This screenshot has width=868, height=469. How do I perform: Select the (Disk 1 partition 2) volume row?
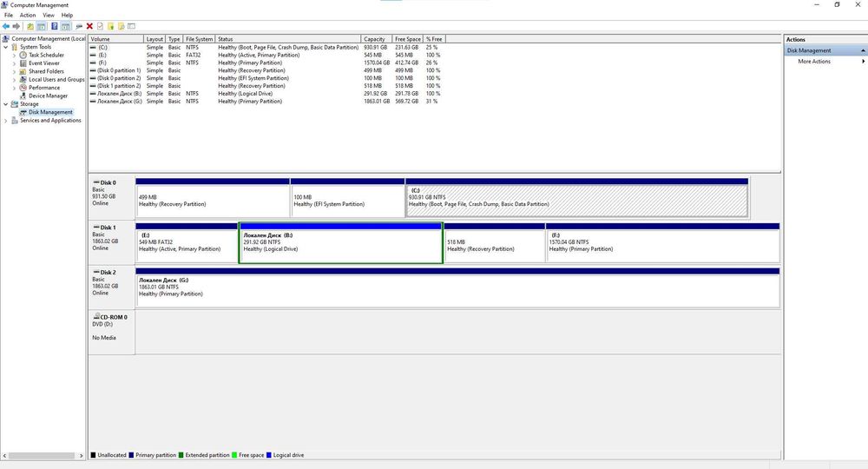pos(268,86)
